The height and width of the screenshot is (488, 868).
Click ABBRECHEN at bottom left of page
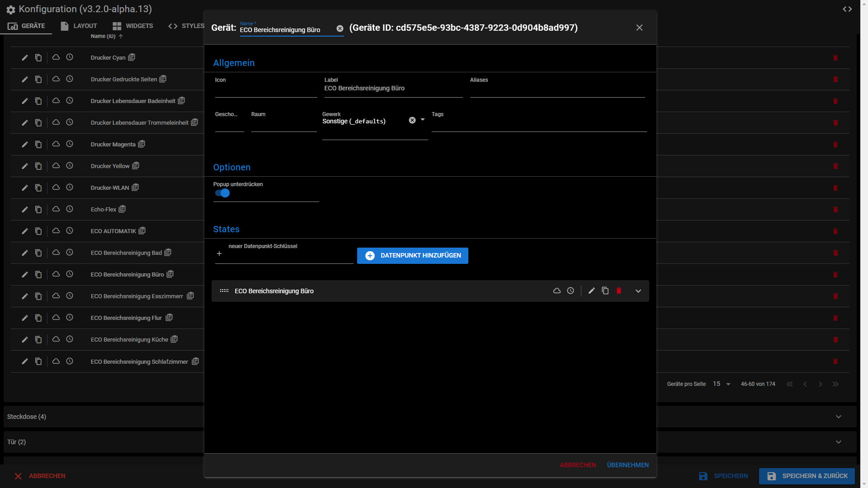point(40,476)
